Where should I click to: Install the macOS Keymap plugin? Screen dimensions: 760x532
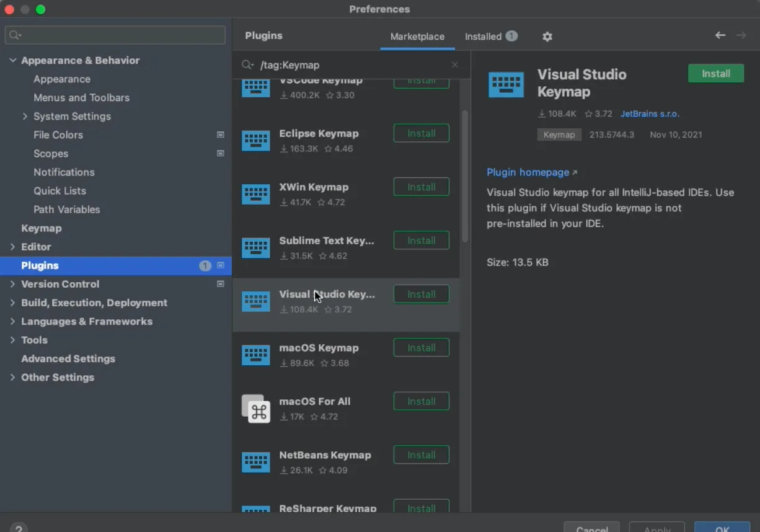(422, 348)
